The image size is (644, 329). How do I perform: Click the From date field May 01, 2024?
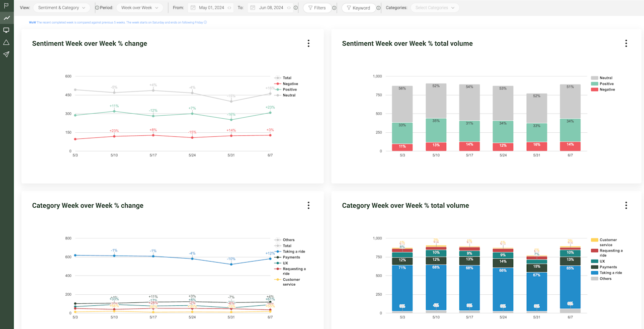pyautogui.click(x=210, y=8)
